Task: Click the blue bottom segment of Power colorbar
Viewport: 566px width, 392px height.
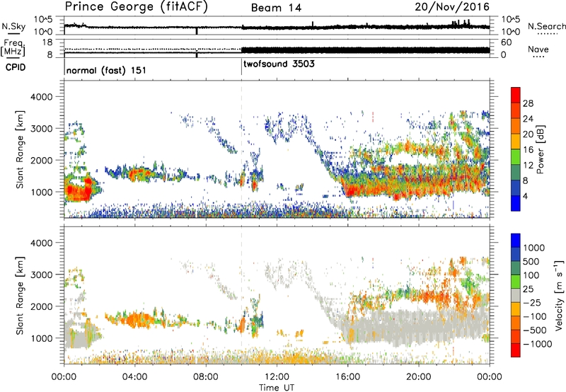Action: tap(516, 203)
